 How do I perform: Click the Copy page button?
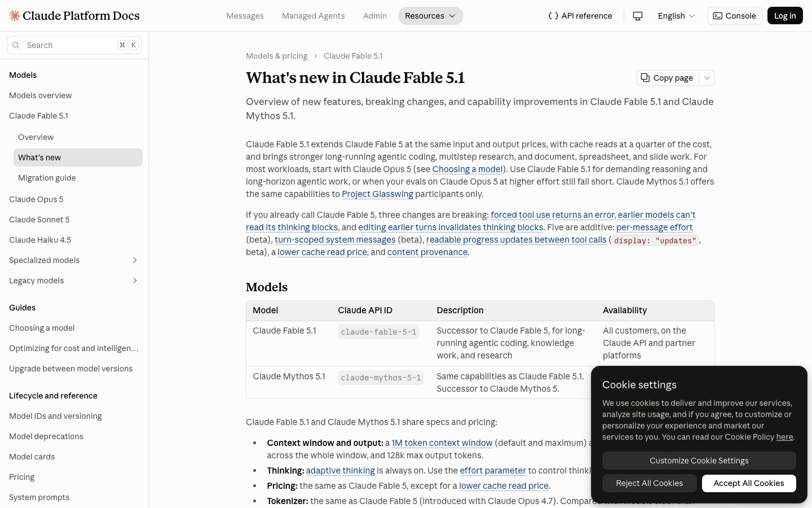coord(668,78)
